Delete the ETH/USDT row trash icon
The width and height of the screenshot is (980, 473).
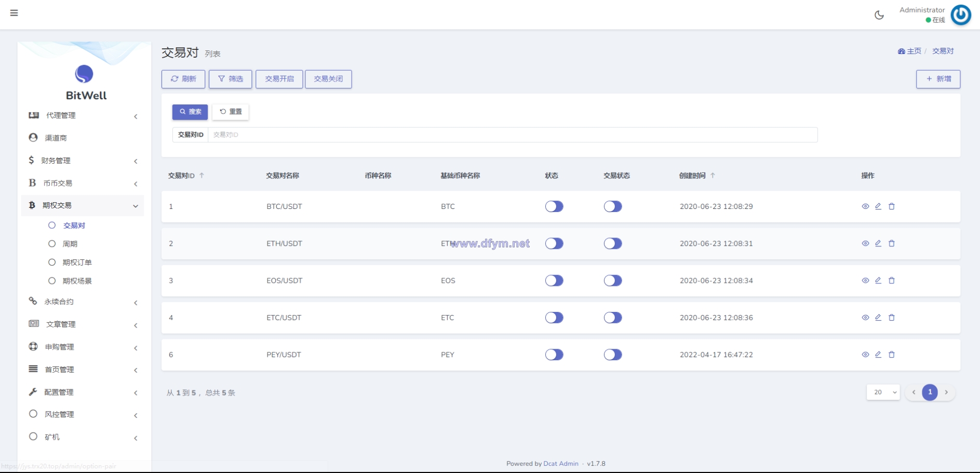click(x=892, y=243)
